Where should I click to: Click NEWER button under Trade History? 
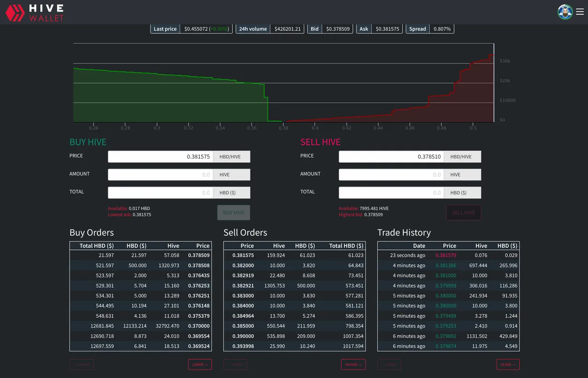tap(389, 365)
